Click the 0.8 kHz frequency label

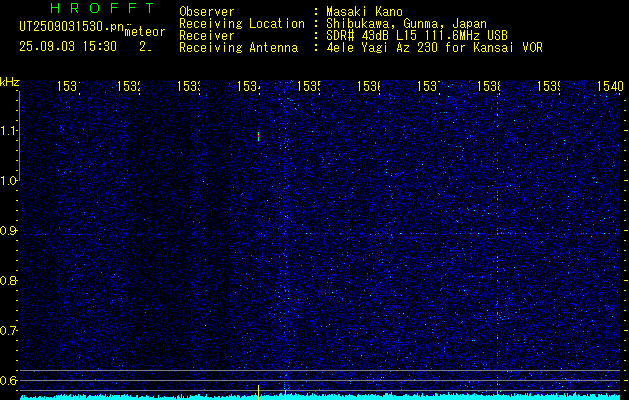coord(8,280)
